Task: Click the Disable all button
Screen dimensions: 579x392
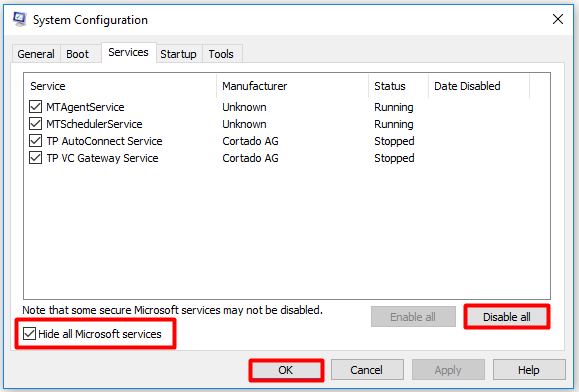Action: [x=507, y=317]
